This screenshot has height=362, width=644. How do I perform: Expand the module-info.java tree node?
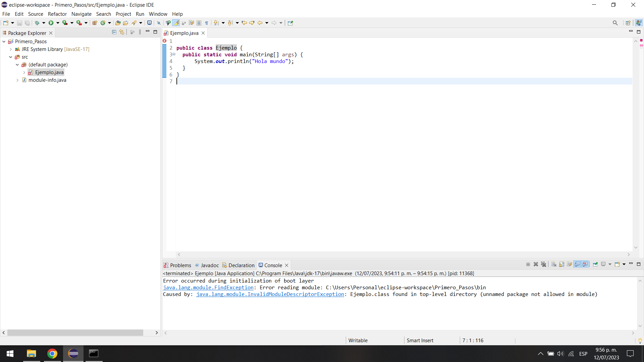17,80
